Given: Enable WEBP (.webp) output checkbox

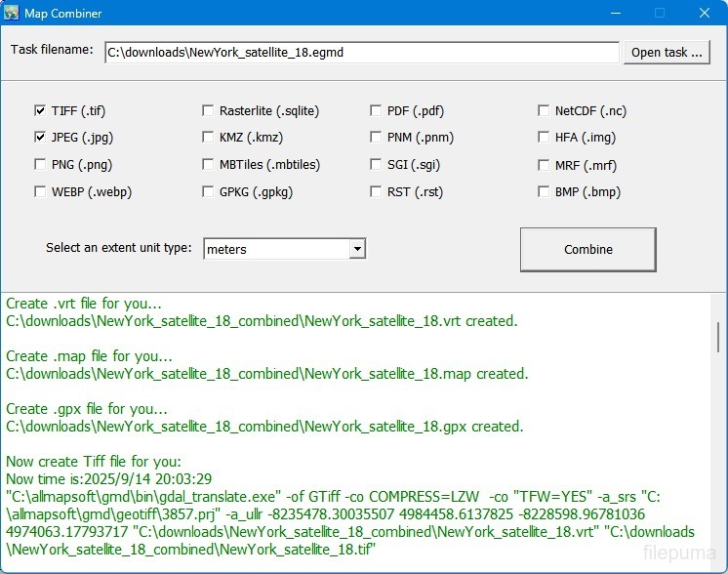Looking at the screenshot, I should [x=40, y=192].
